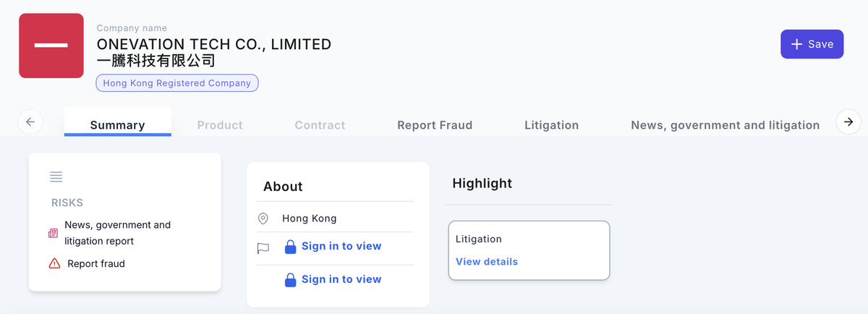
Task: Click the red company logo thumbnail
Action: coord(51,45)
